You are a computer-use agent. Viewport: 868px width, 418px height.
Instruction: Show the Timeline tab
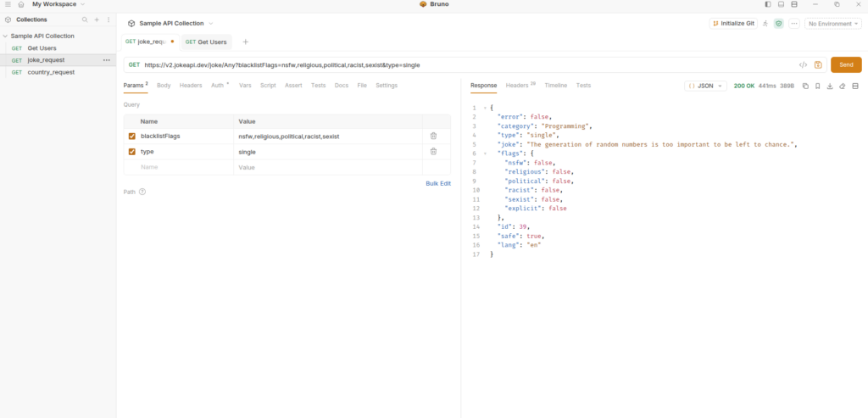click(x=556, y=86)
